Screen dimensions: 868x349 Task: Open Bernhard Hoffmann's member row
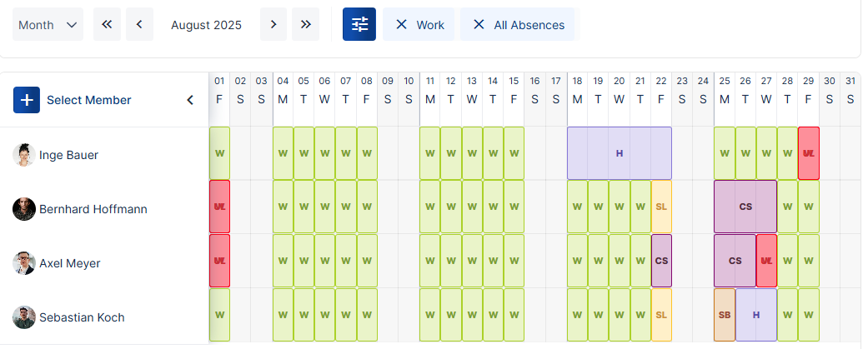(93, 209)
